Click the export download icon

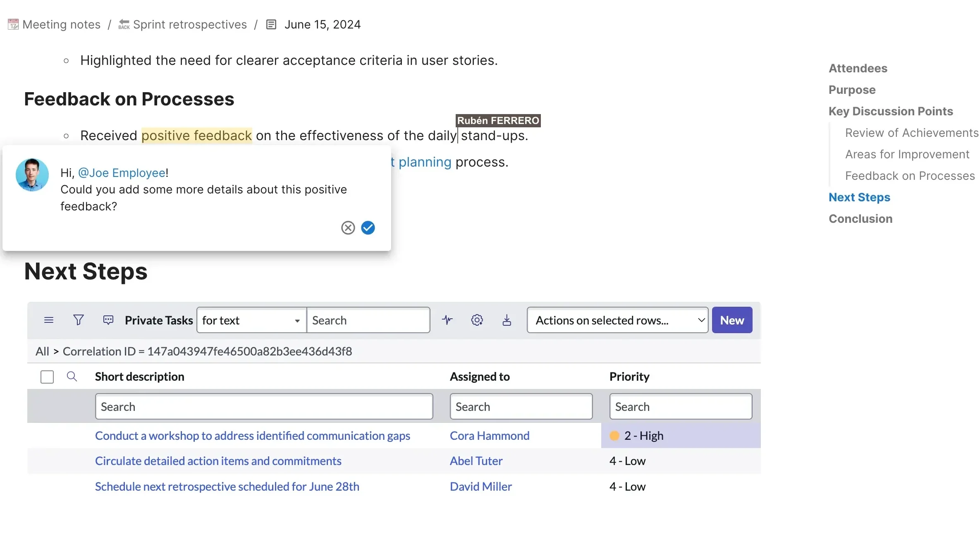[x=507, y=320]
